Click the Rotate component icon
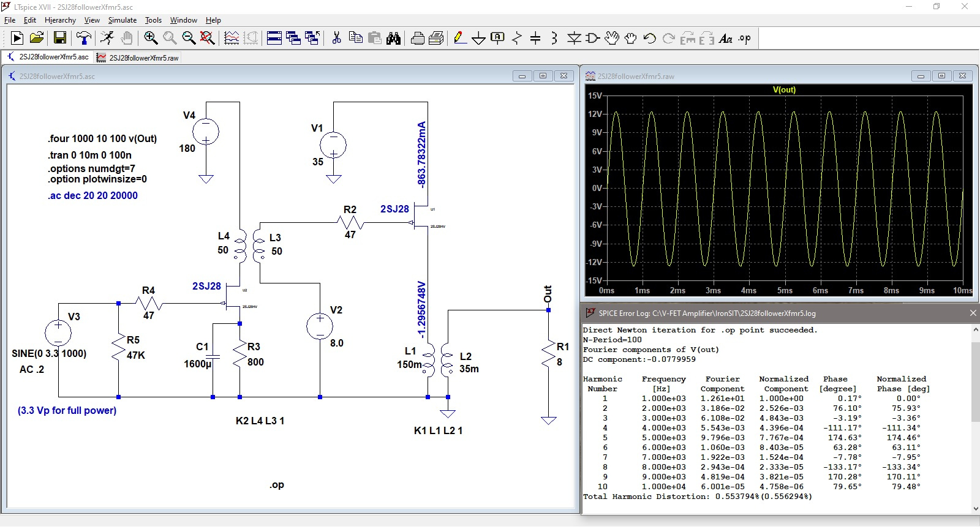Screen dimensions: 980x529 [688, 39]
